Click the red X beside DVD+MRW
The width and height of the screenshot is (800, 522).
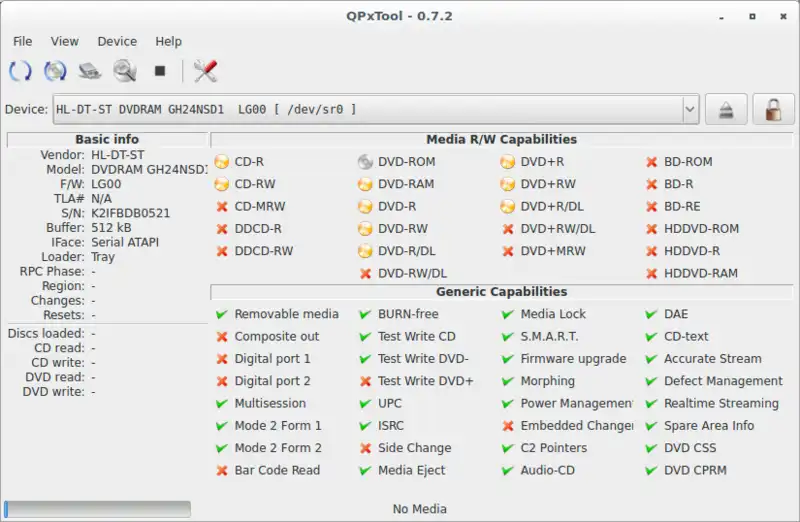coord(507,251)
